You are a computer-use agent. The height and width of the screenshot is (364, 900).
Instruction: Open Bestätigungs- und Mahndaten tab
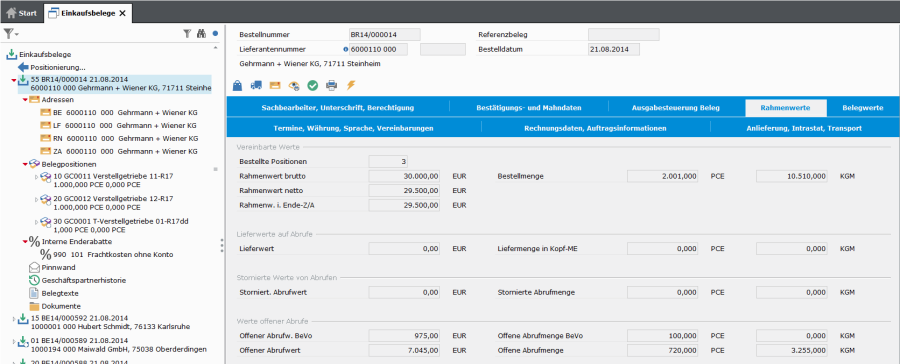[529, 107]
